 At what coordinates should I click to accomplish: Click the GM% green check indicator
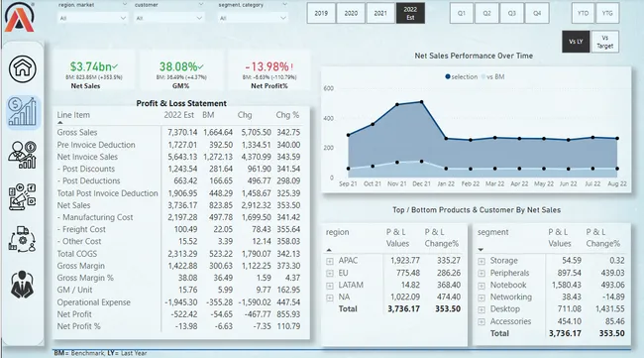pyautogui.click(x=201, y=66)
